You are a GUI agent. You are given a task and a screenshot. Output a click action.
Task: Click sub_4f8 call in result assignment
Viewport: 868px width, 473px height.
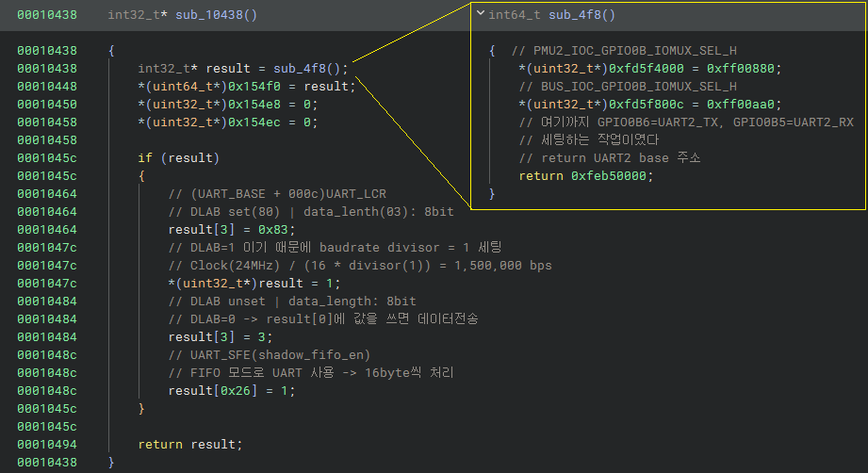308,68
